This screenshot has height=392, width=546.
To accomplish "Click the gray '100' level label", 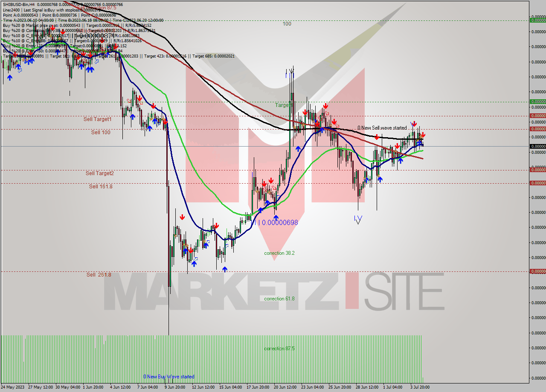I will coord(287,24).
